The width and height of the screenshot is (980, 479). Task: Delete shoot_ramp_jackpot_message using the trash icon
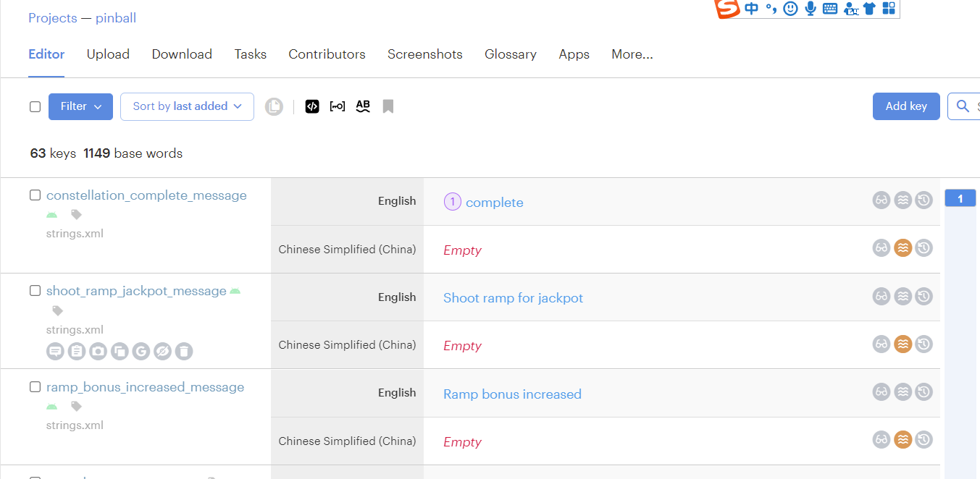pyautogui.click(x=184, y=351)
